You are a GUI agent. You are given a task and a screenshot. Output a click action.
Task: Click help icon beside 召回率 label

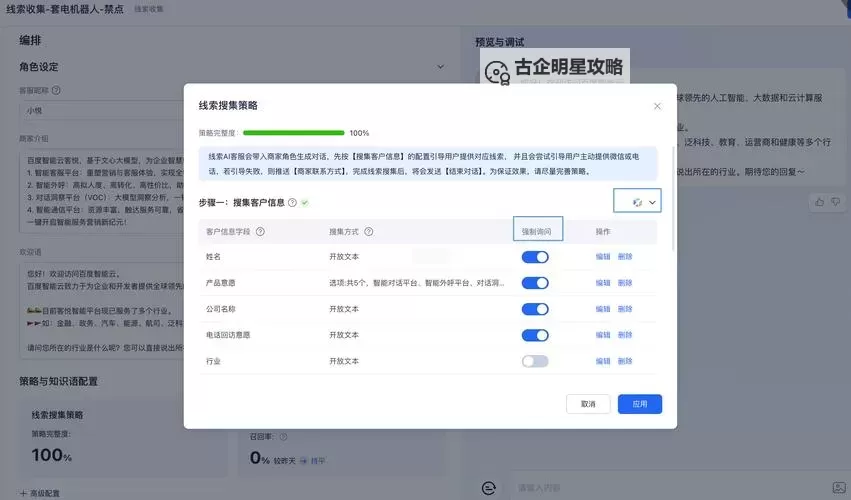click(x=283, y=436)
